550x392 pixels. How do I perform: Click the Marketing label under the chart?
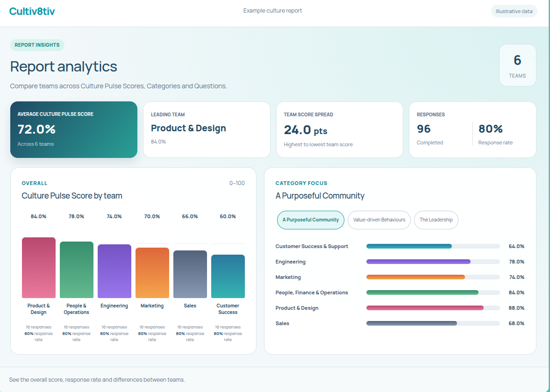(x=152, y=306)
